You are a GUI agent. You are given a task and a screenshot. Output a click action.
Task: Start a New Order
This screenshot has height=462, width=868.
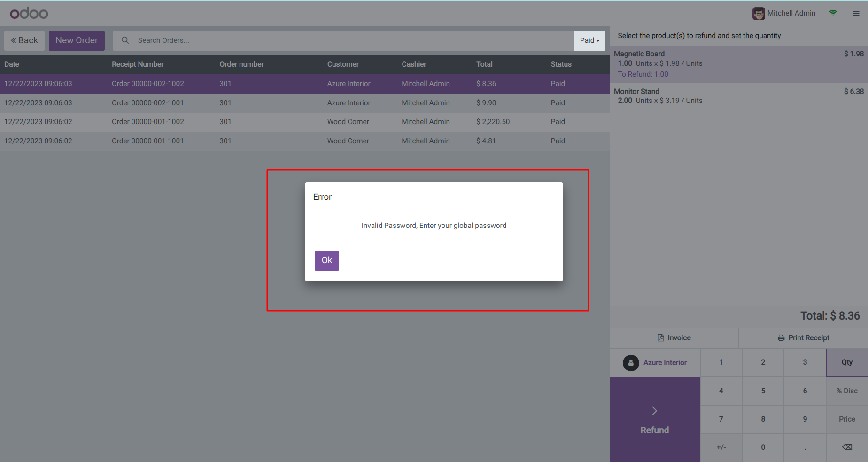tap(77, 41)
